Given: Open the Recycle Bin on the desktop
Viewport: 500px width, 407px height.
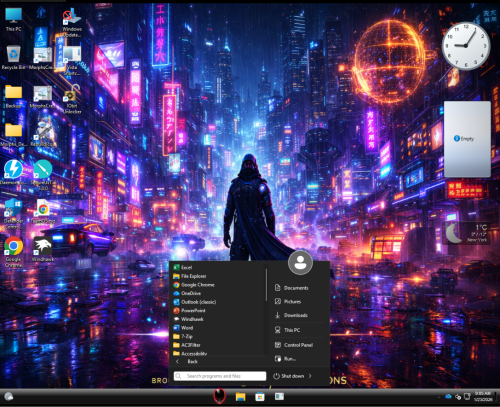Looking at the screenshot, I should click(13, 58).
